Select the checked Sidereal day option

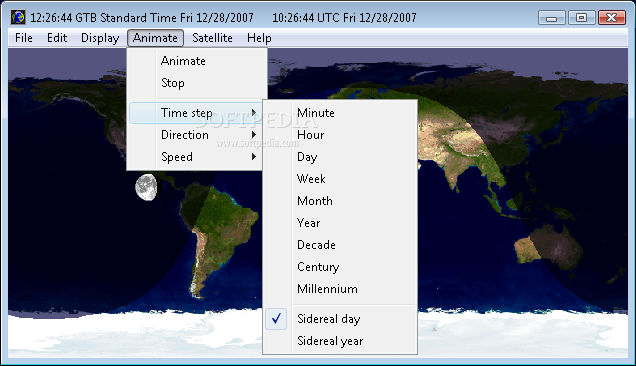[x=340, y=319]
